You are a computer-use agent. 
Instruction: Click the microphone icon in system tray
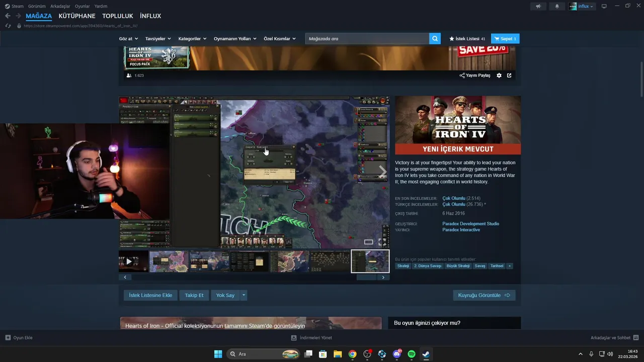pyautogui.click(x=591, y=354)
